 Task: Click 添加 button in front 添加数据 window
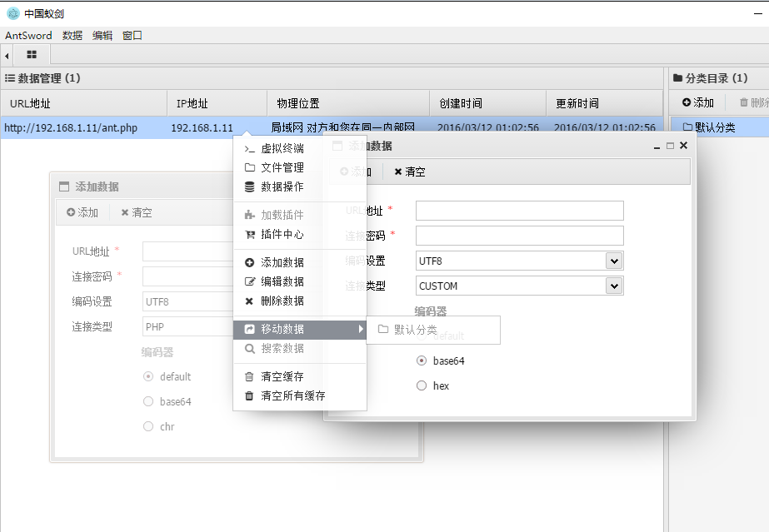(x=356, y=172)
